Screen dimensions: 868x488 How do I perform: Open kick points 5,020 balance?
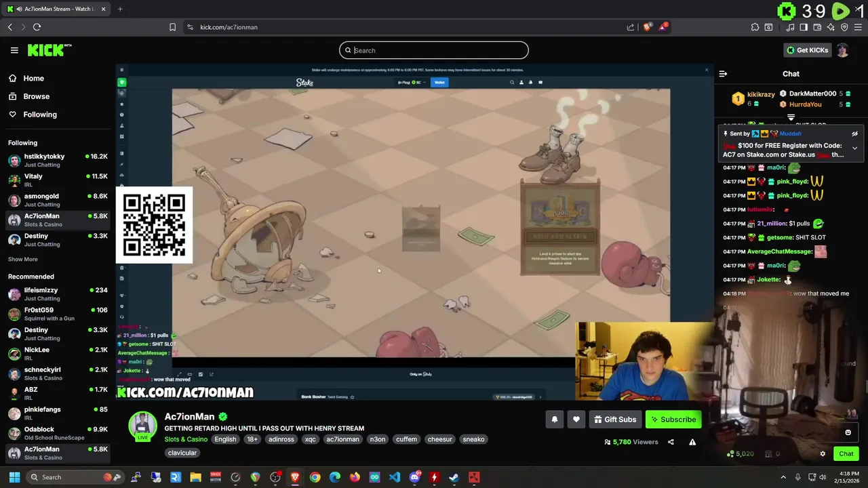pyautogui.click(x=740, y=454)
